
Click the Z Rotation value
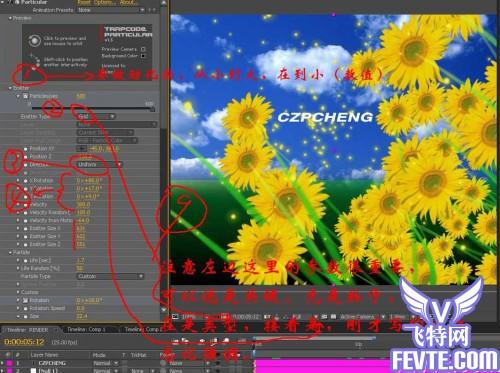click(88, 196)
